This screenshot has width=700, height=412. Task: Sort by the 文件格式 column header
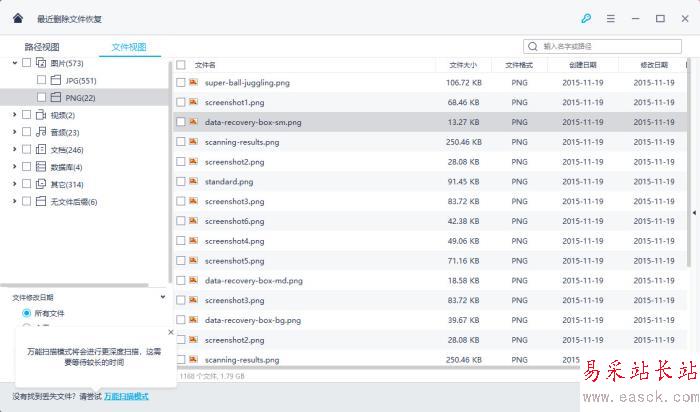tap(519, 65)
